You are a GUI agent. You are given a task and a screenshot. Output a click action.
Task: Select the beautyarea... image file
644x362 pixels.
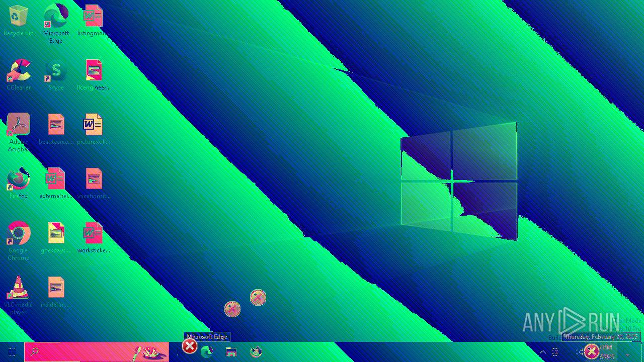[56, 129]
